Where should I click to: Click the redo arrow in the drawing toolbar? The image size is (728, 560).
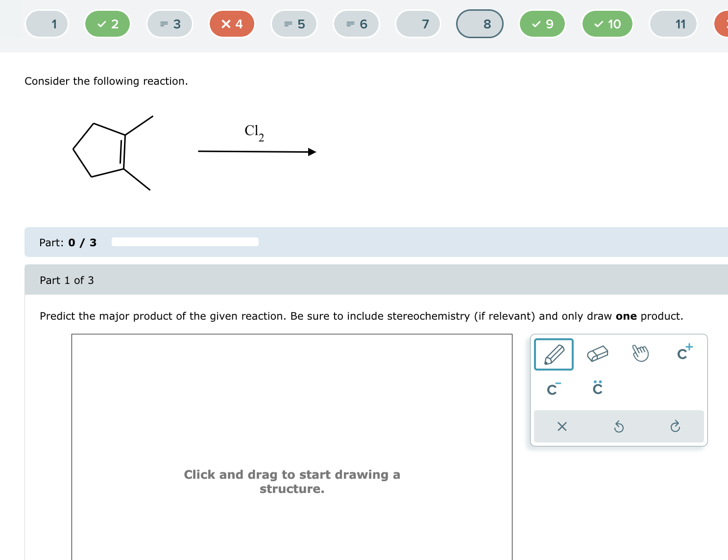675,426
